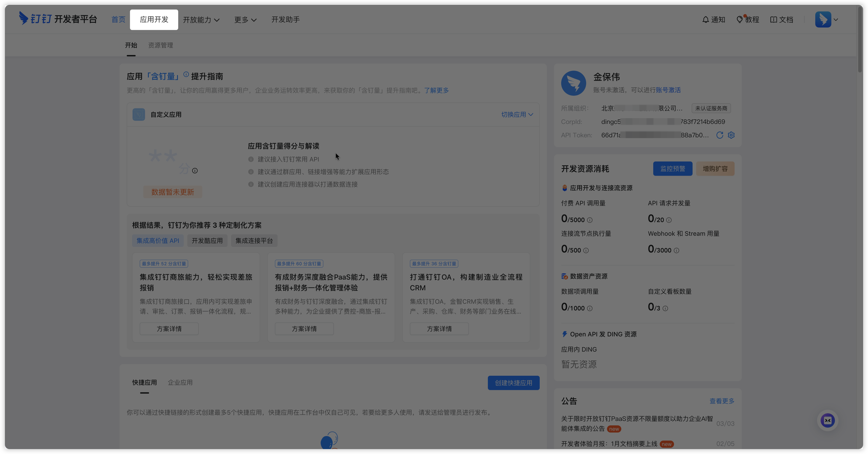
Task: Expand the 开放能力 dropdown menu
Action: point(201,20)
